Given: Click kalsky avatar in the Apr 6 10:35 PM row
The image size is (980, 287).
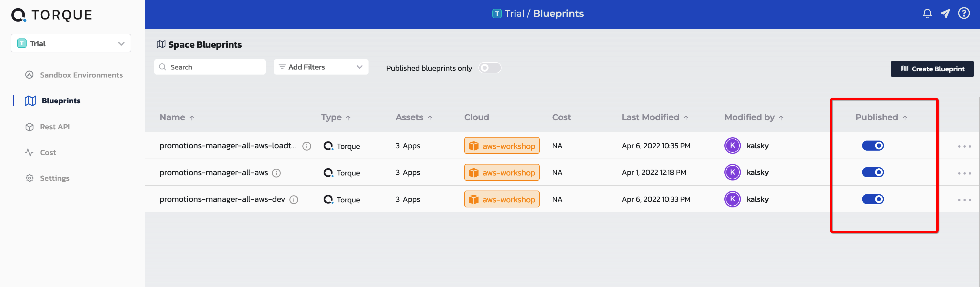Looking at the screenshot, I should [x=732, y=146].
